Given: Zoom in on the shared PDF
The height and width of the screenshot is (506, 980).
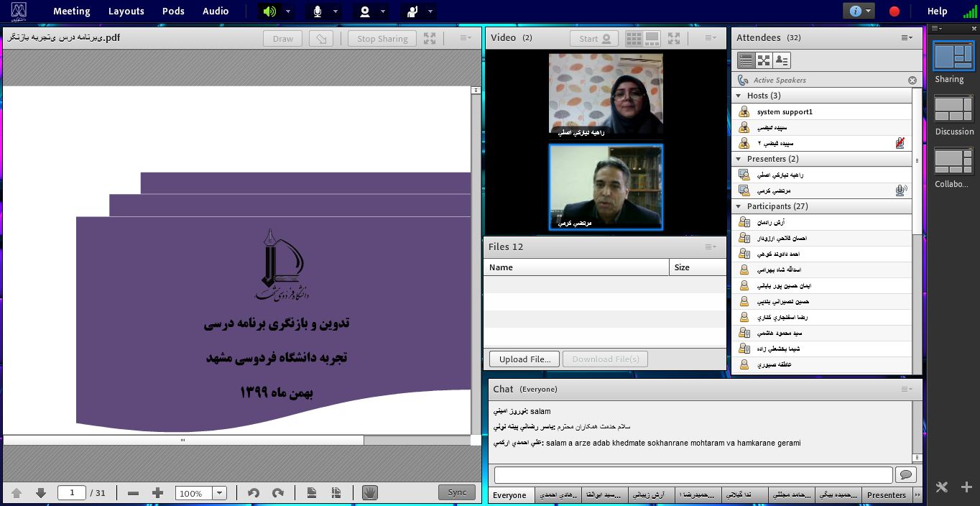Looking at the screenshot, I should coord(158,493).
